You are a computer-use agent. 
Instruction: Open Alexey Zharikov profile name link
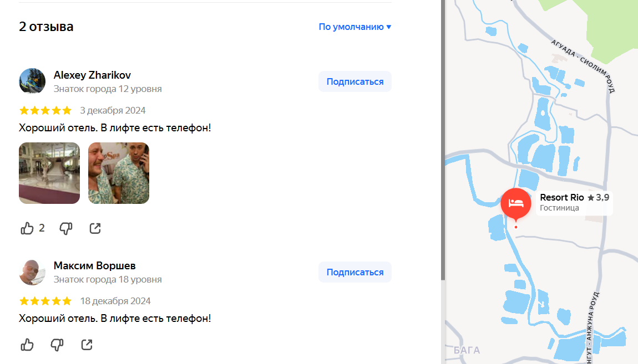click(x=92, y=75)
